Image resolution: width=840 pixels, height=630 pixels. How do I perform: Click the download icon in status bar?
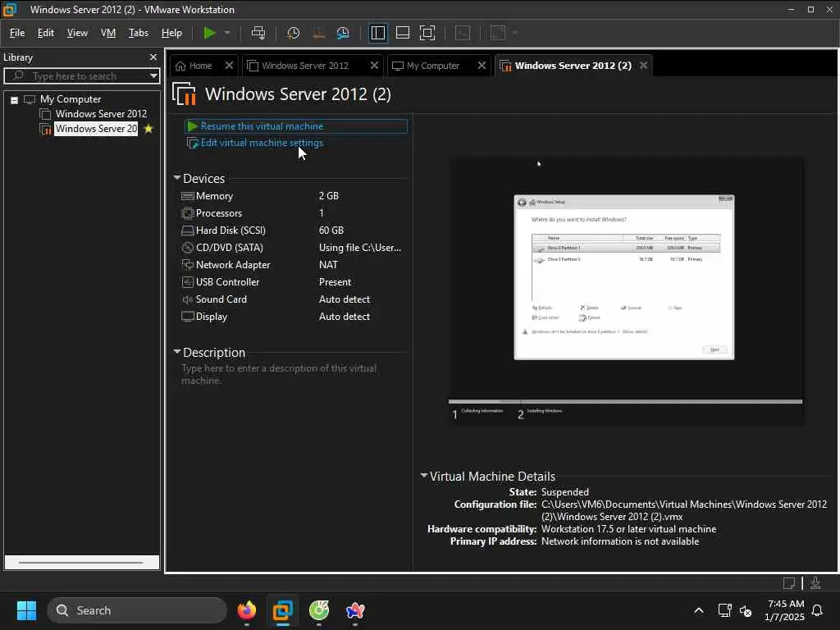coord(815,583)
